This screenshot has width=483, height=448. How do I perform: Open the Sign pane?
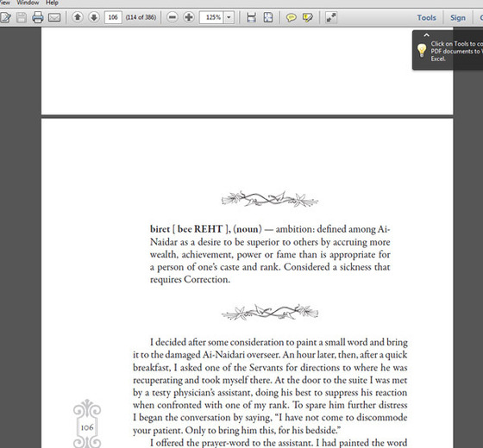[458, 18]
